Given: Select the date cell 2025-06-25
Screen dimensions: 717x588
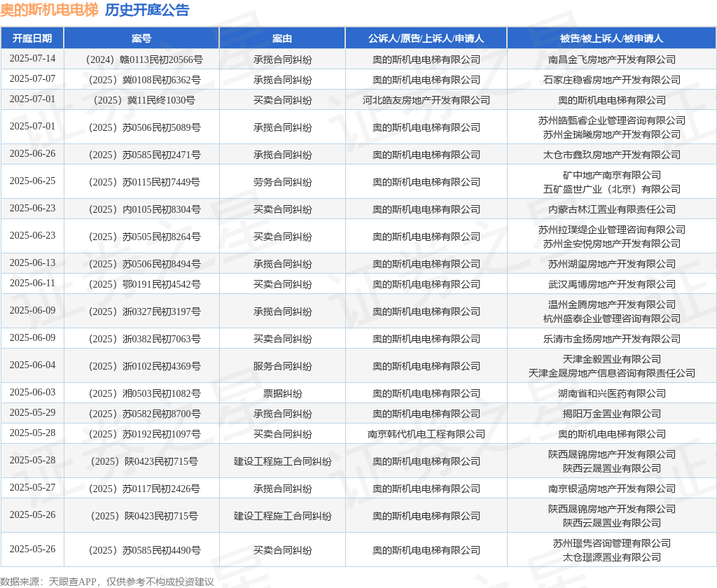Looking at the screenshot, I should tap(32, 181).
